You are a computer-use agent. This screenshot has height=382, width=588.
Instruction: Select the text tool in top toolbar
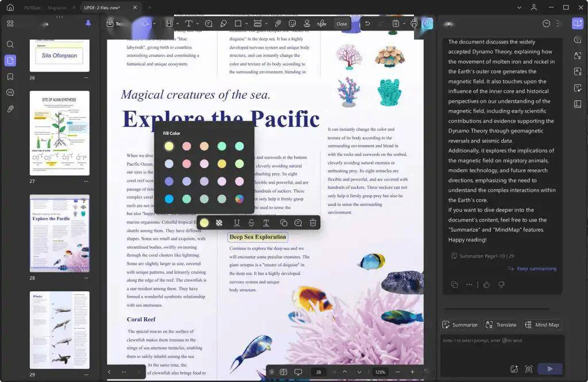coord(188,24)
